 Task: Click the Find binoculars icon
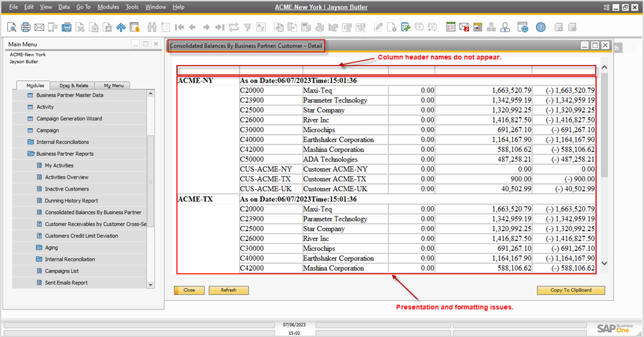pyautogui.click(x=152, y=27)
